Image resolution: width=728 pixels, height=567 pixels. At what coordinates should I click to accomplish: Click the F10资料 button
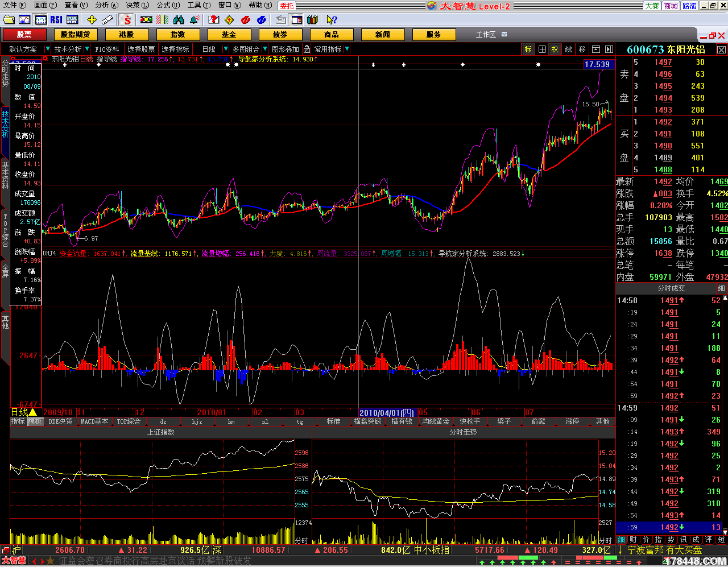click(x=107, y=49)
